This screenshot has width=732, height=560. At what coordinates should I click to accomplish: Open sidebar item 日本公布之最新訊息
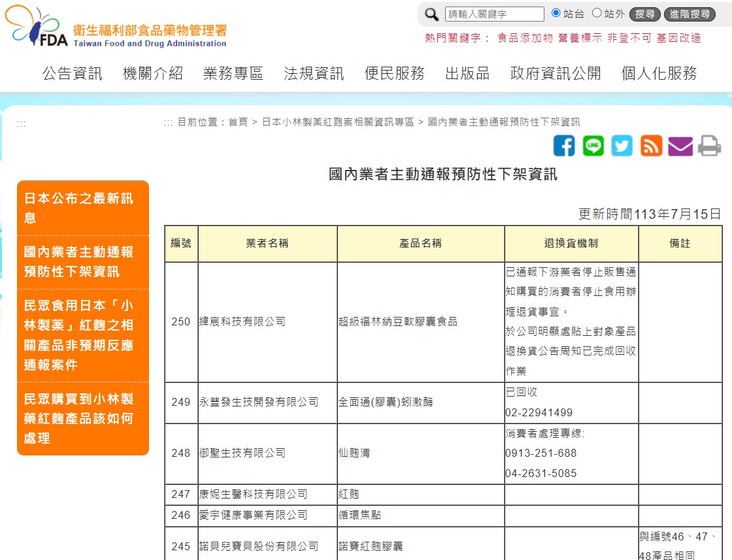[82, 208]
